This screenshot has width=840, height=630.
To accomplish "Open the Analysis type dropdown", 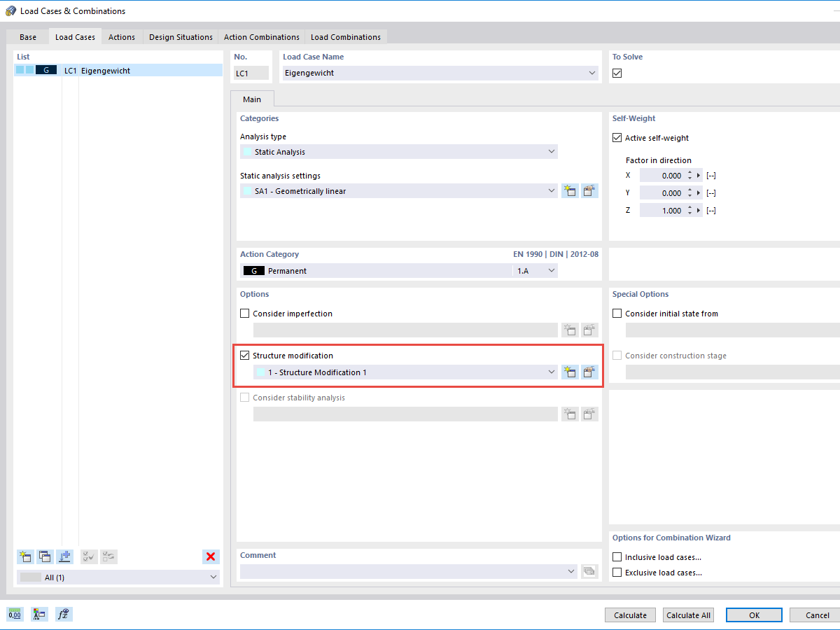I will 552,151.
